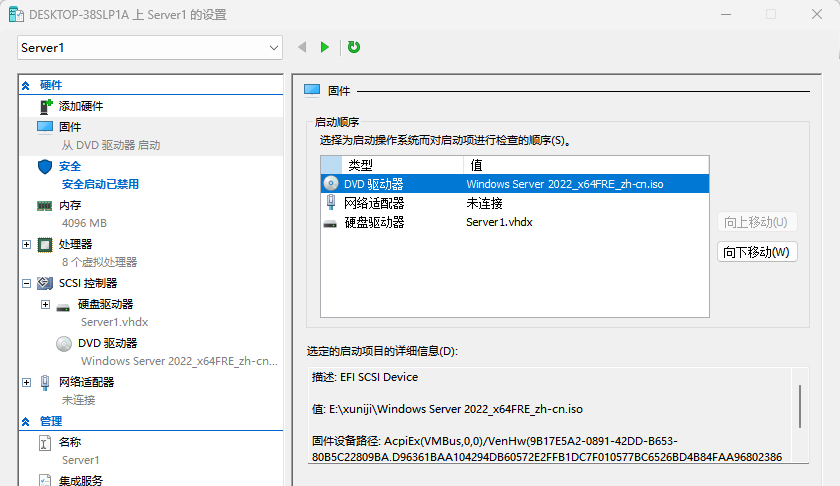Select DVD 驱动器 in the hardware tree
This screenshot has width=840, height=486.
coord(108,343)
